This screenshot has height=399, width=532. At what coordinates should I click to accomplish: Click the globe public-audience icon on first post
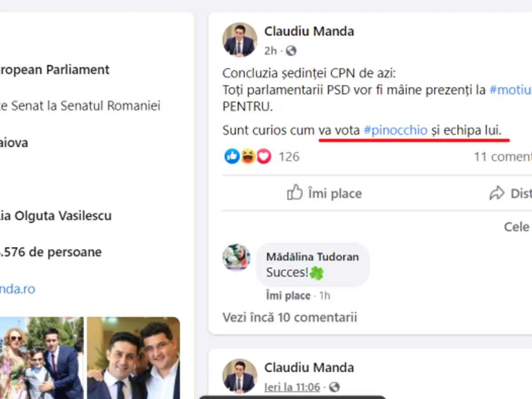tap(291, 51)
